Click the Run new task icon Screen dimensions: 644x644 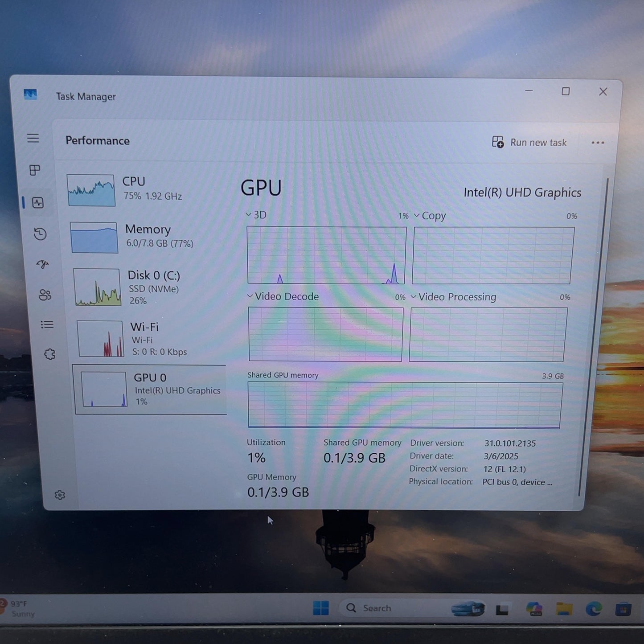pyautogui.click(x=498, y=142)
